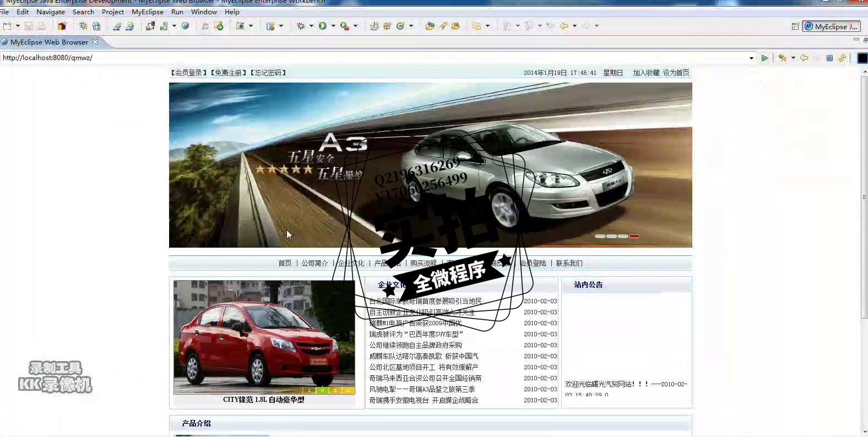Expand the New file dropdown arrow
868x437 pixels.
(x=18, y=26)
